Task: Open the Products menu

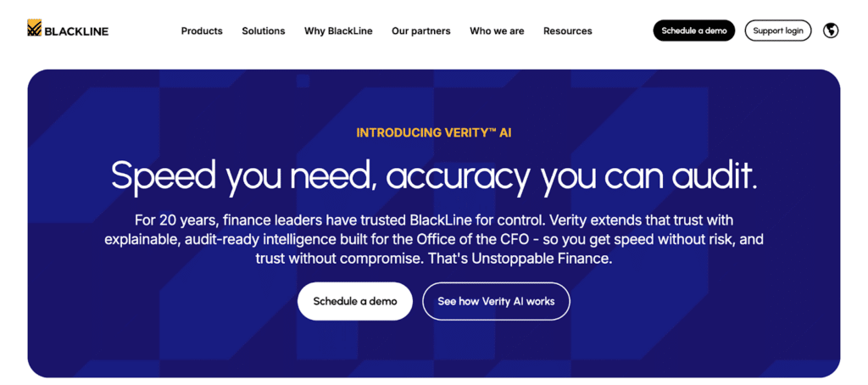Action: (202, 31)
